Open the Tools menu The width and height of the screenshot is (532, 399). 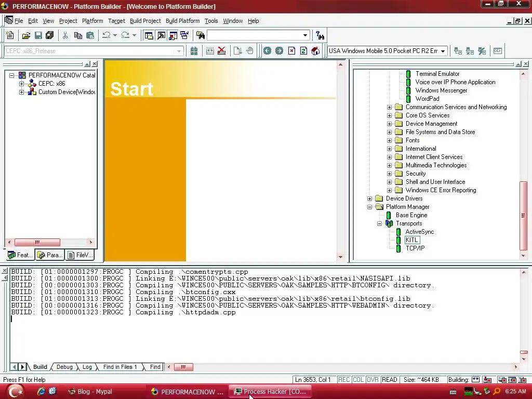(x=211, y=21)
